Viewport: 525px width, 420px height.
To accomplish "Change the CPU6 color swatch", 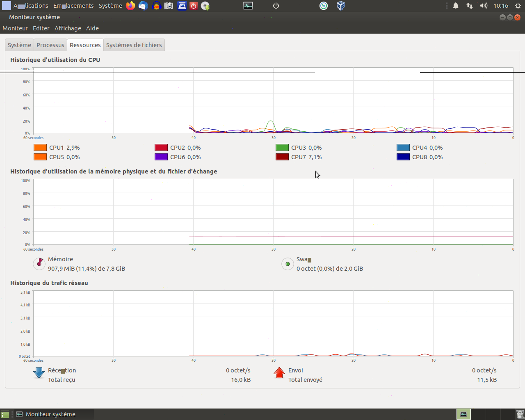I will click(161, 157).
